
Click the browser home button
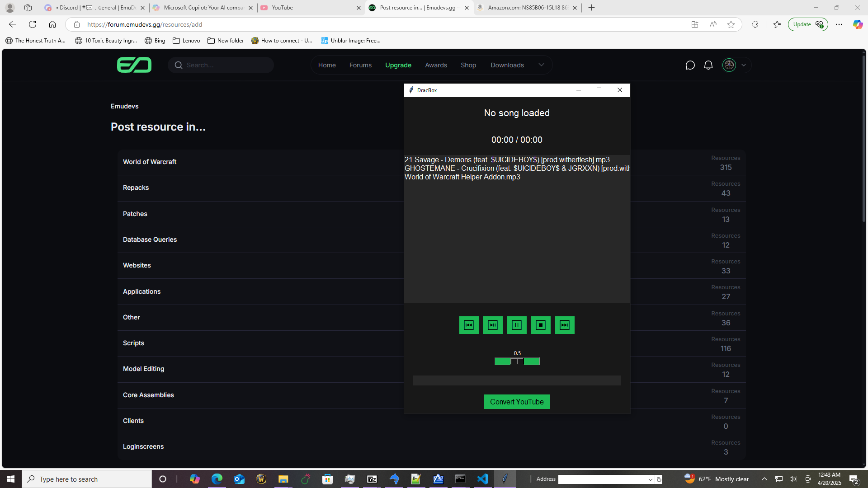[x=52, y=24]
